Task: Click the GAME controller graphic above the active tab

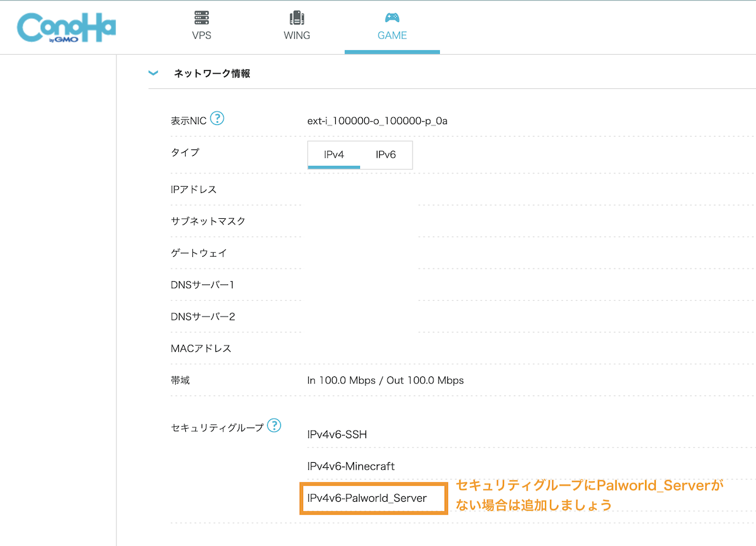Action: 392,17
